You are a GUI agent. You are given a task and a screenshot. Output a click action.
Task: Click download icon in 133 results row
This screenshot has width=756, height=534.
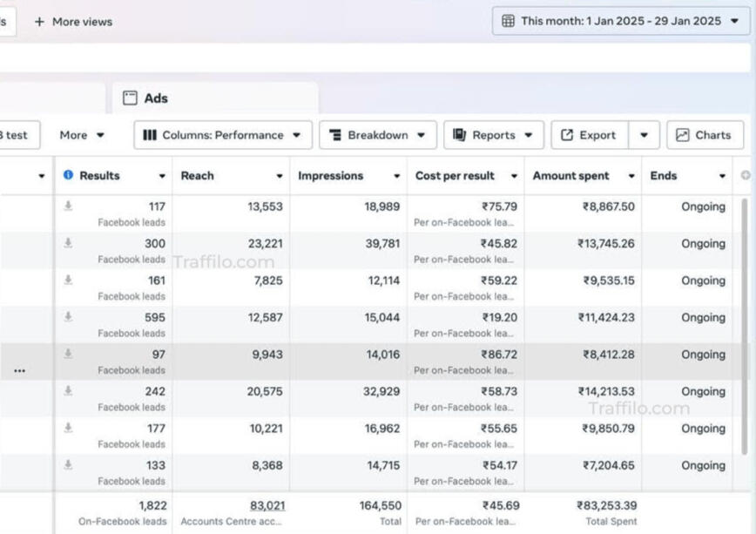(68, 465)
